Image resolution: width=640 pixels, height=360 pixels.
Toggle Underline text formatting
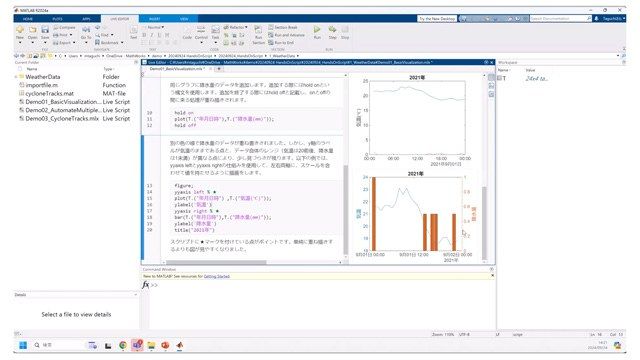click(159, 35)
